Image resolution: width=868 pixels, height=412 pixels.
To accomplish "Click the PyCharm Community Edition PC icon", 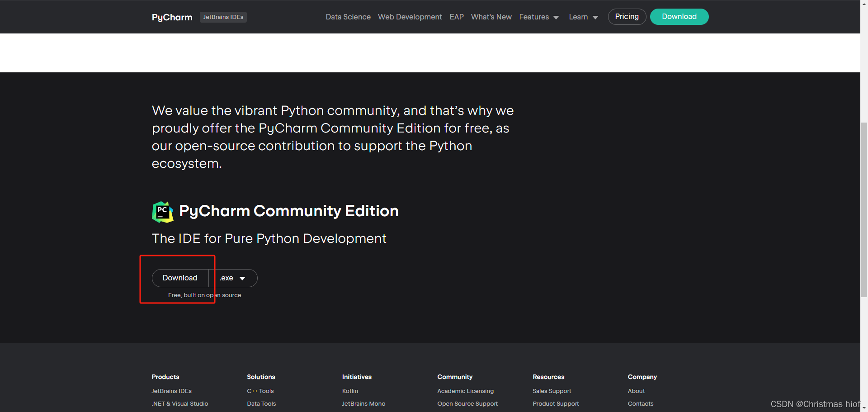I will [x=163, y=212].
